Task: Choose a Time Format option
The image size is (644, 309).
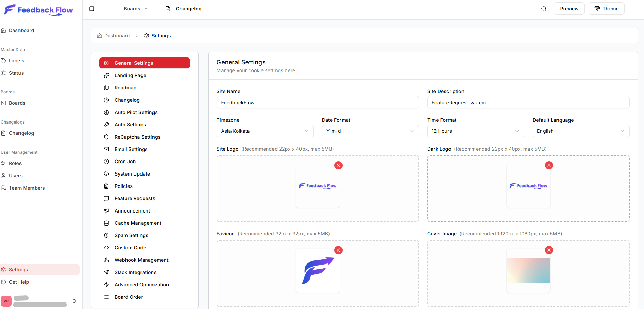Action: coord(475,131)
